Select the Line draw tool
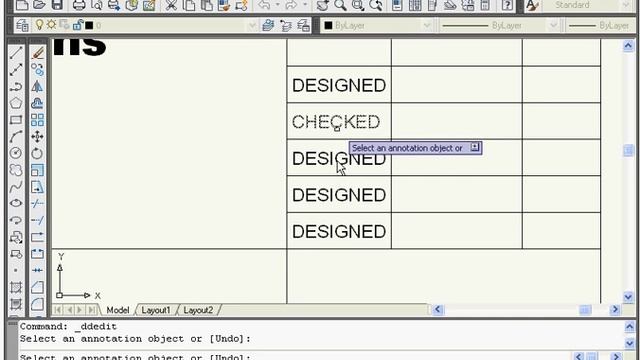The width and height of the screenshot is (640, 360). click(16, 53)
